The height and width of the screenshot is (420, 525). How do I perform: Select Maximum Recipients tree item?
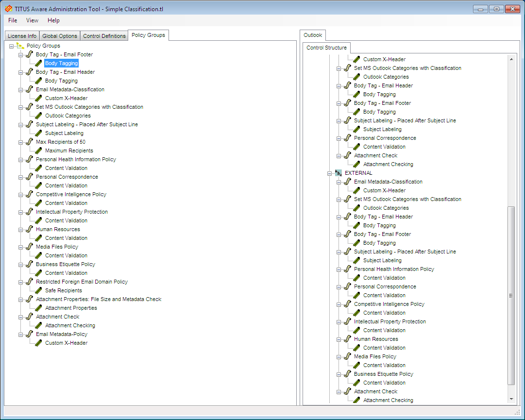(69, 151)
